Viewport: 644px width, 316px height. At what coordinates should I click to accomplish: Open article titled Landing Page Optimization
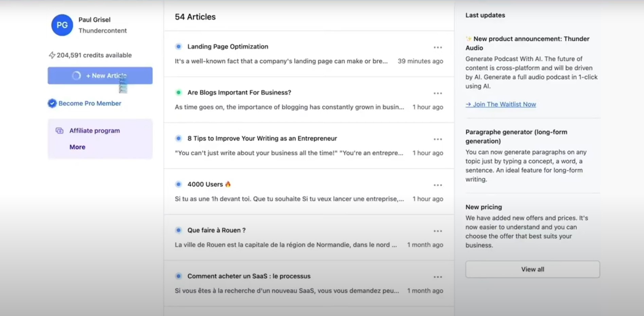tap(228, 47)
